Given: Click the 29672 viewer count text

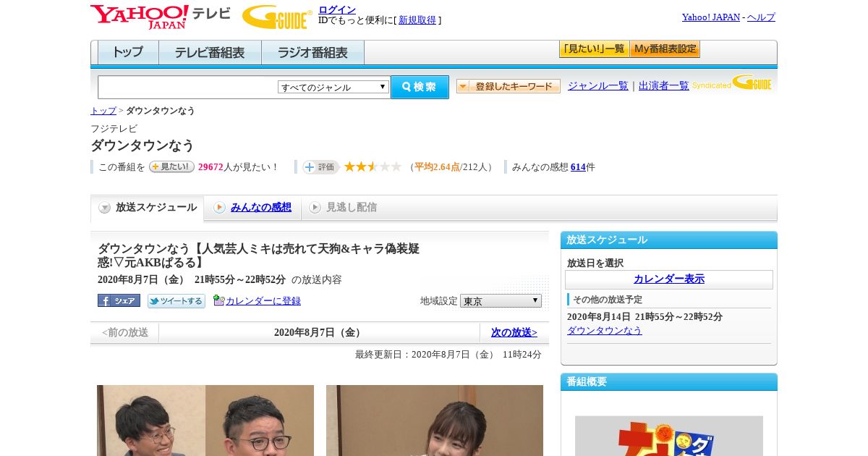Looking at the screenshot, I should pyautogui.click(x=210, y=166).
